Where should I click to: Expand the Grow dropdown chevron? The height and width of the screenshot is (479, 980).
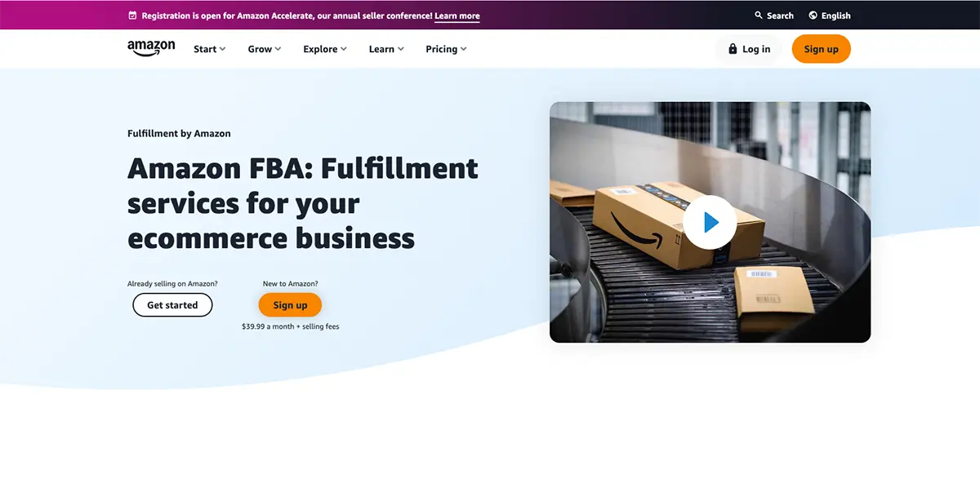coord(278,49)
